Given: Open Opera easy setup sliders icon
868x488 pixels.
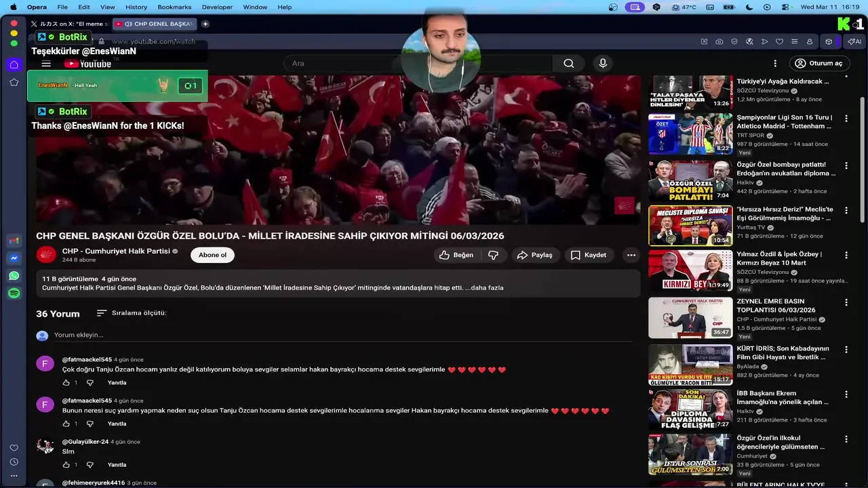Looking at the screenshot, I should click(794, 41).
